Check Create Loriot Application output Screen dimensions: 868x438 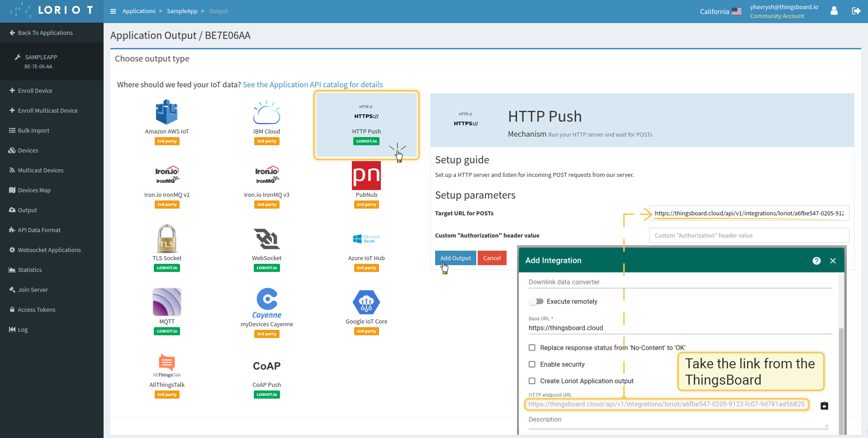(532, 381)
